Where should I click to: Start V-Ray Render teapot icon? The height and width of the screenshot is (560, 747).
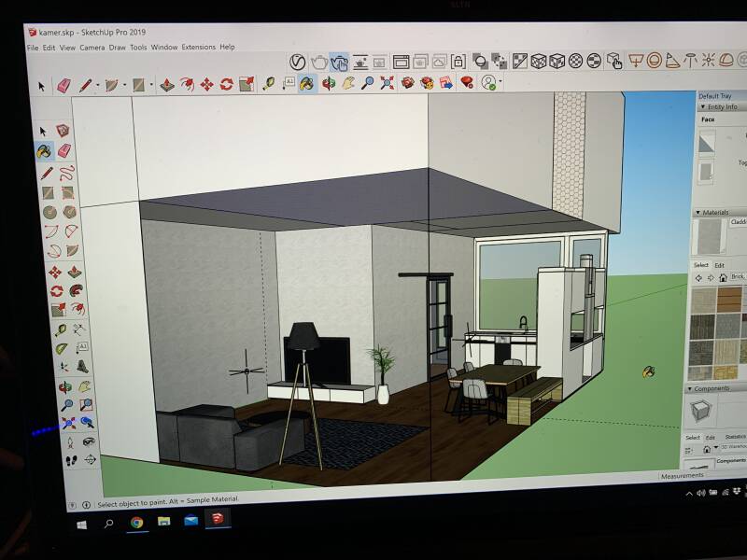[318, 63]
